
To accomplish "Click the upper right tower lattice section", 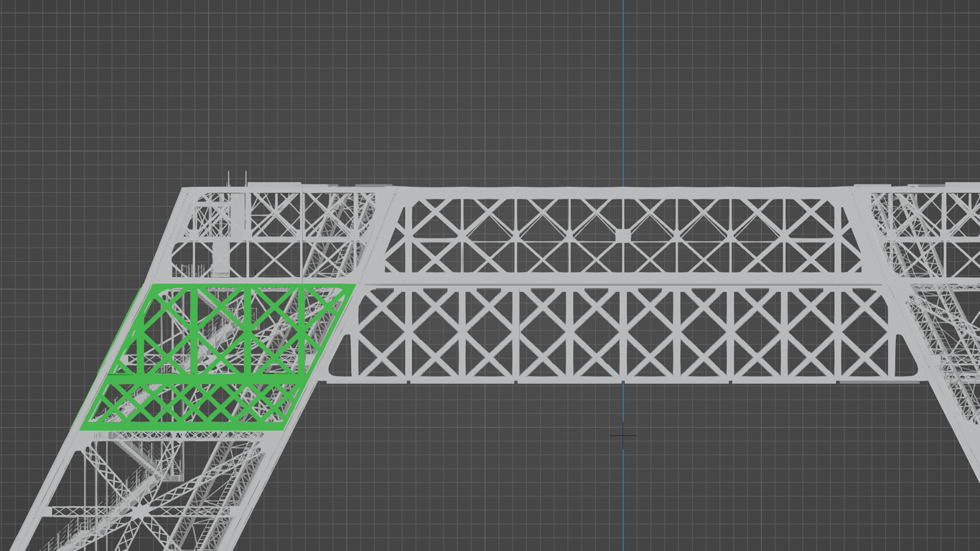I will (x=926, y=230).
